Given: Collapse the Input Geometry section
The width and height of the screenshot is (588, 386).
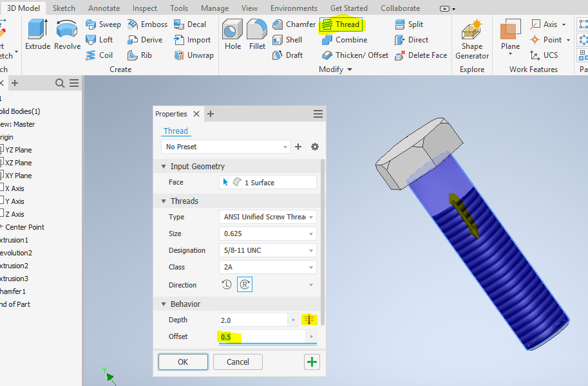Looking at the screenshot, I should (x=164, y=167).
